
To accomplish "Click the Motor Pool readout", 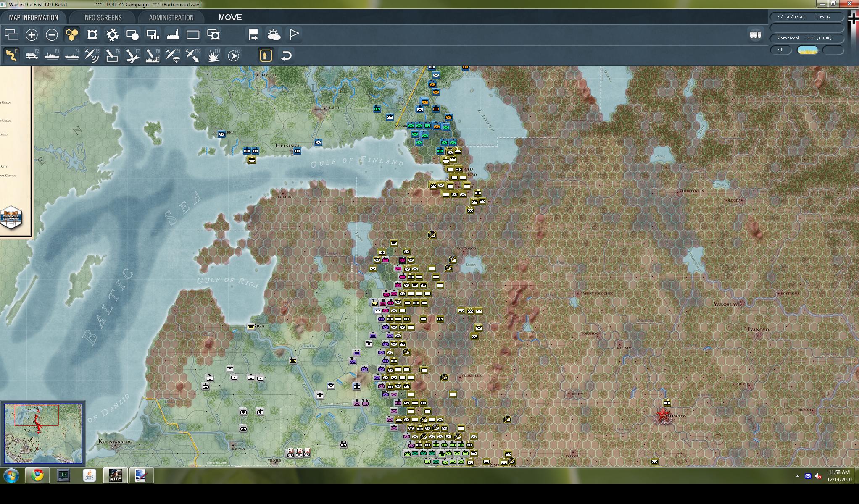I will (x=806, y=38).
